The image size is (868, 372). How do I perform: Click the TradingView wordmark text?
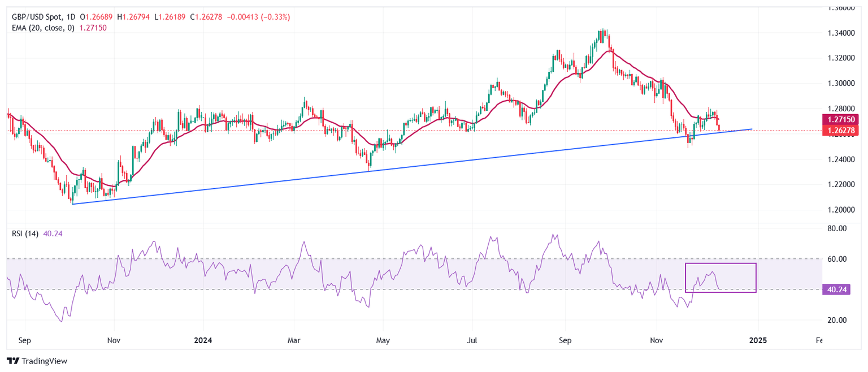[44, 361]
